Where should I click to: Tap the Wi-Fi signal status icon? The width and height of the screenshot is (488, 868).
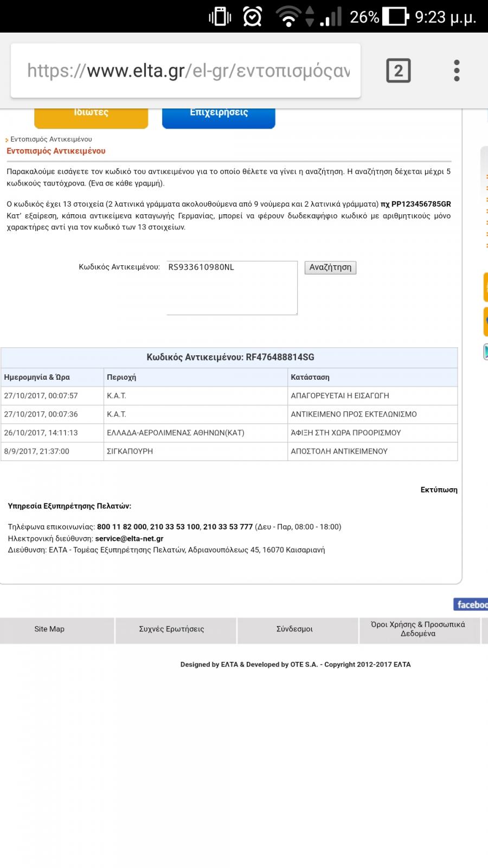[290, 17]
